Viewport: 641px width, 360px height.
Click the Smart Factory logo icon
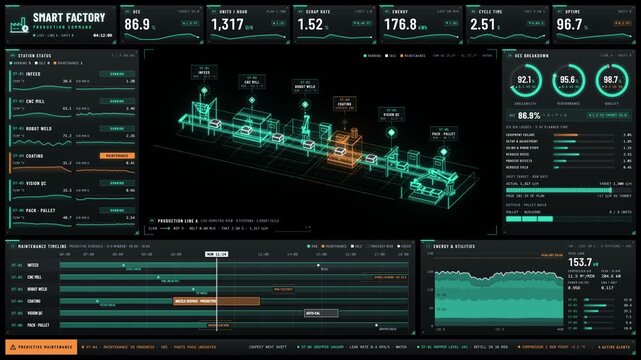click(19, 25)
